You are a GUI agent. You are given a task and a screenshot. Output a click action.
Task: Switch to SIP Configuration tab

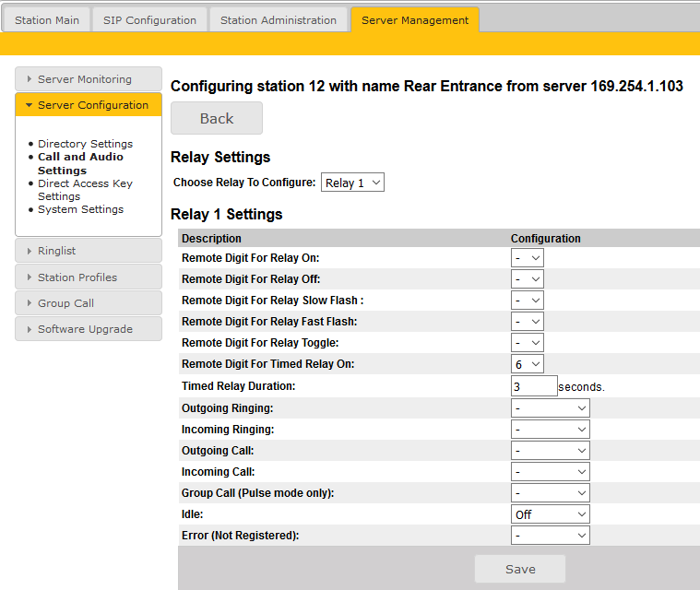point(149,20)
